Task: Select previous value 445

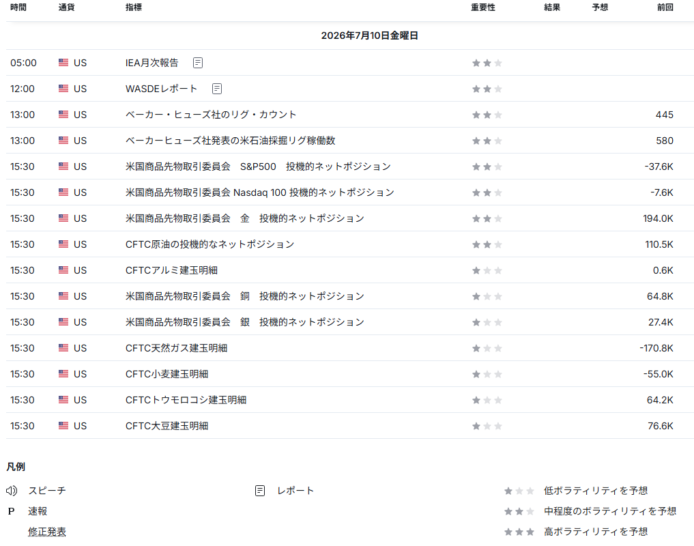Action: pos(664,115)
